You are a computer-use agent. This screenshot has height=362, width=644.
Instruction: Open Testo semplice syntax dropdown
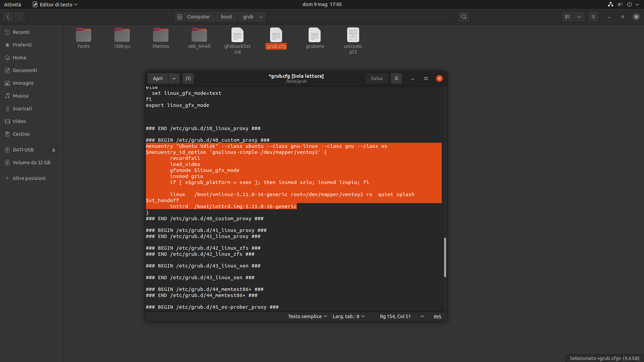pos(307,316)
